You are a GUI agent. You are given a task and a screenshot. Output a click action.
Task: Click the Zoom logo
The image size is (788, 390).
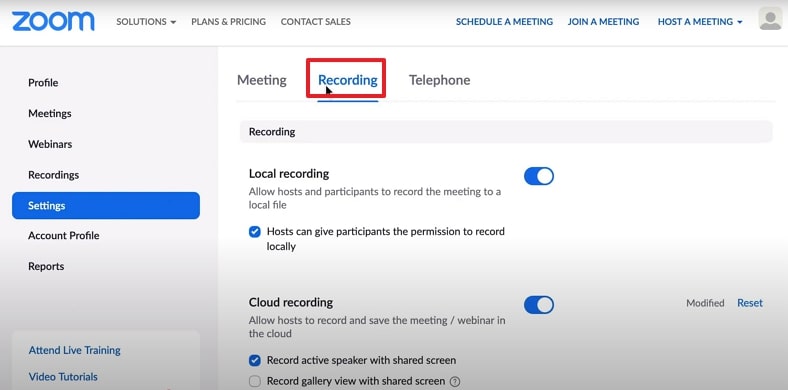[x=53, y=22]
